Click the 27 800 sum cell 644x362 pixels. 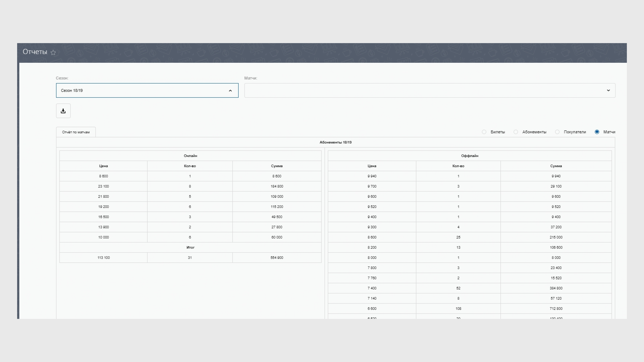pyautogui.click(x=277, y=227)
